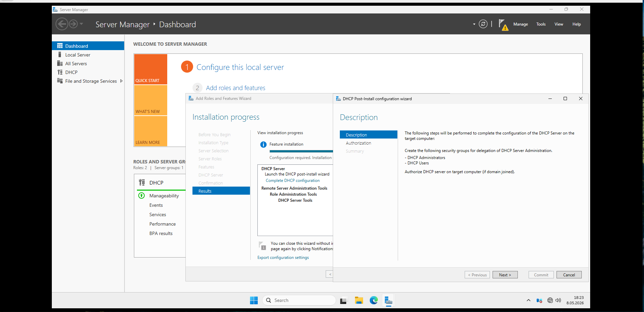Click the volume speaker icon in tray

coord(558,300)
